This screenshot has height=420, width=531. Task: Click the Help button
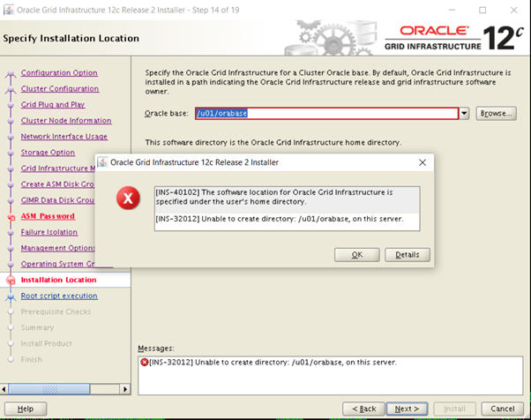click(x=26, y=409)
